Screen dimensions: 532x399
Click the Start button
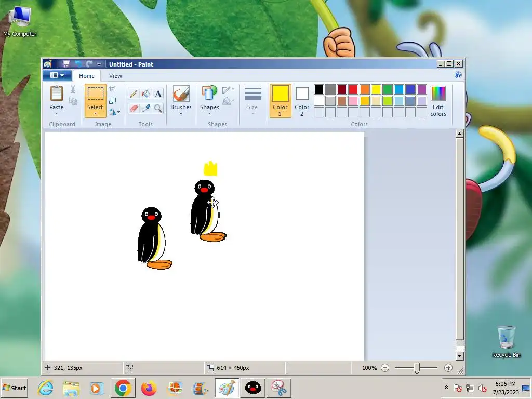[x=14, y=388]
